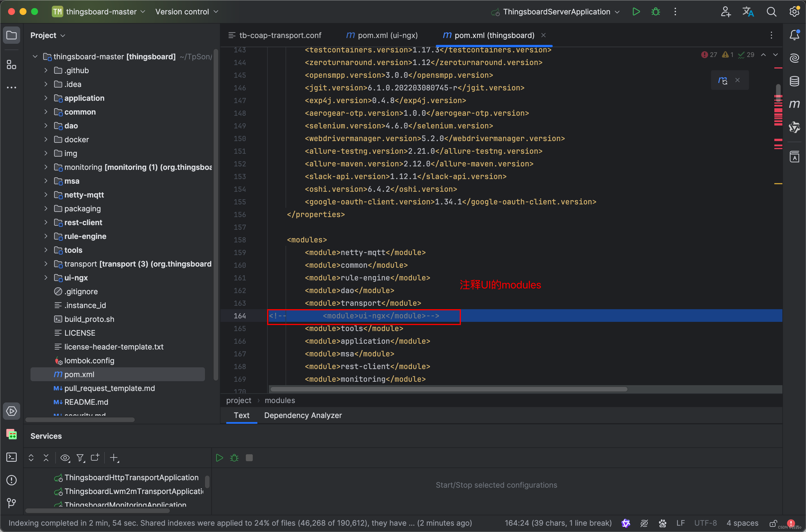Screen dimensions: 806x532
Task: Click the modules breadcrumb item
Action: point(280,400)
